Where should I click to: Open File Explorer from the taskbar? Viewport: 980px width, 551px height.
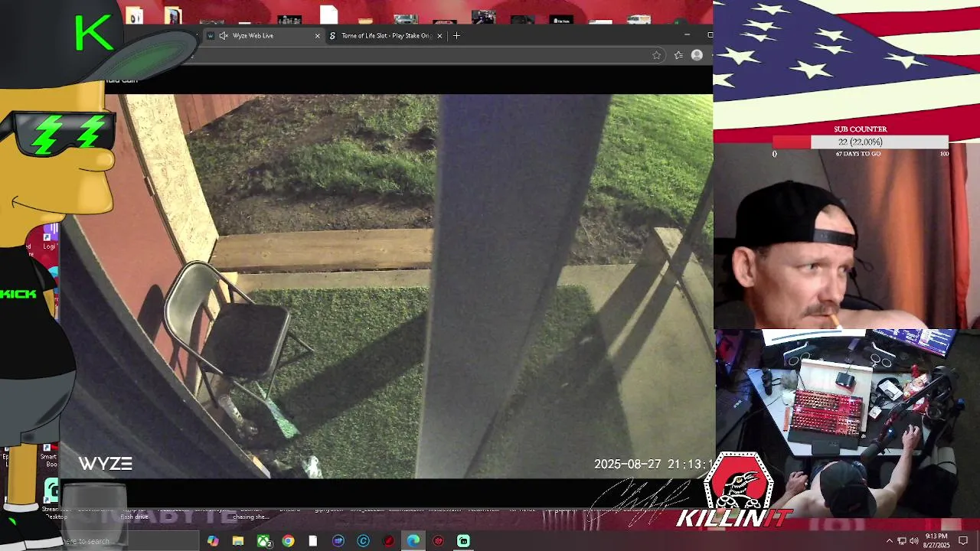click(x=238, y=541)
